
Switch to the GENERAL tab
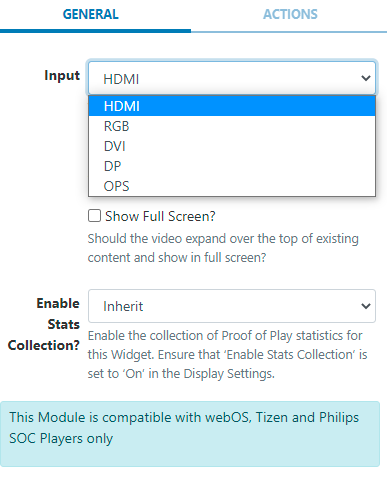pos(91,14)
